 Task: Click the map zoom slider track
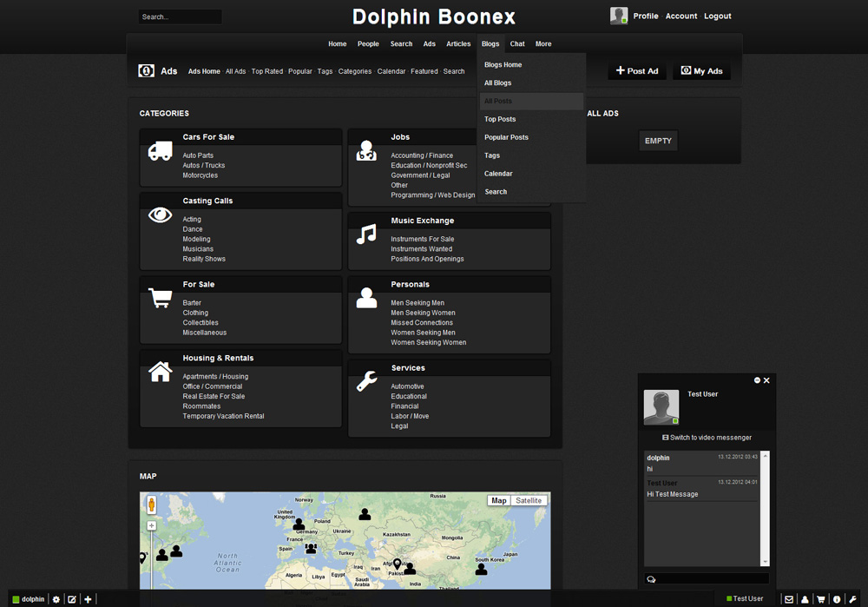[x=151, y=559]
